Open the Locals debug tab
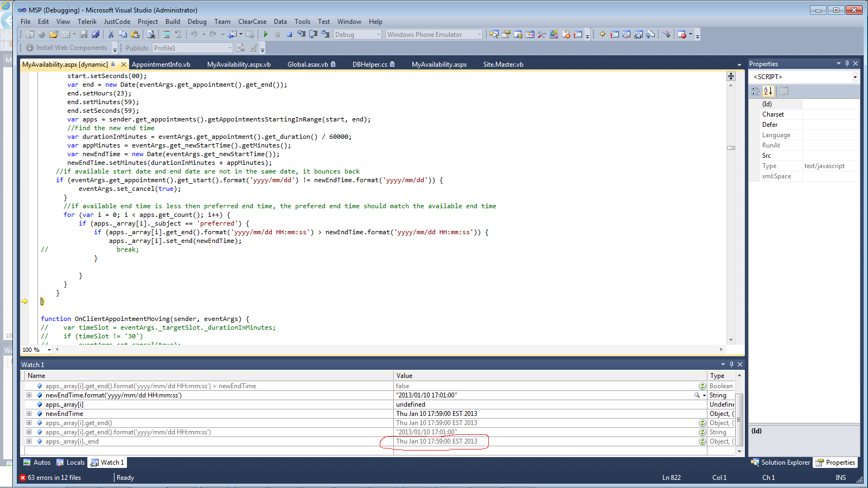This screenshot has width=868, height=488. pyautogui.click(x=71, y=463)
